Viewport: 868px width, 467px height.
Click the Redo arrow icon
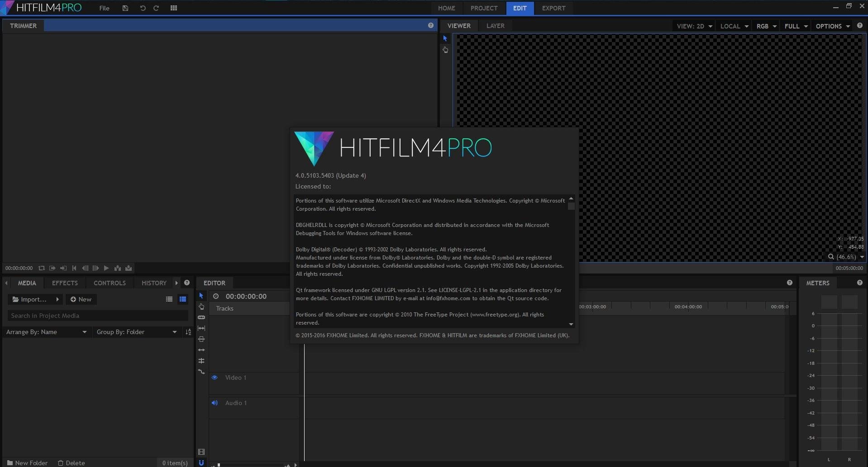tap(156, 8)
